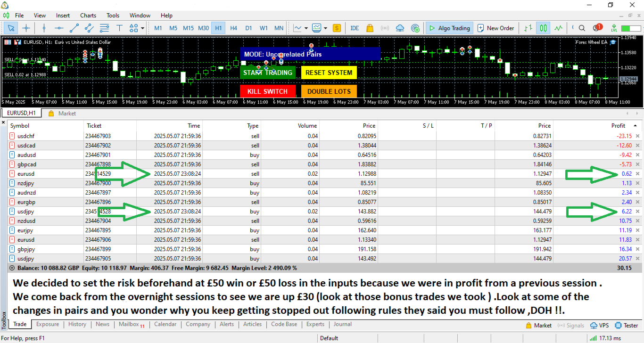Screen dimensions: 644x343
Task: Click the New Order button
Action: (x=495, y=28)
